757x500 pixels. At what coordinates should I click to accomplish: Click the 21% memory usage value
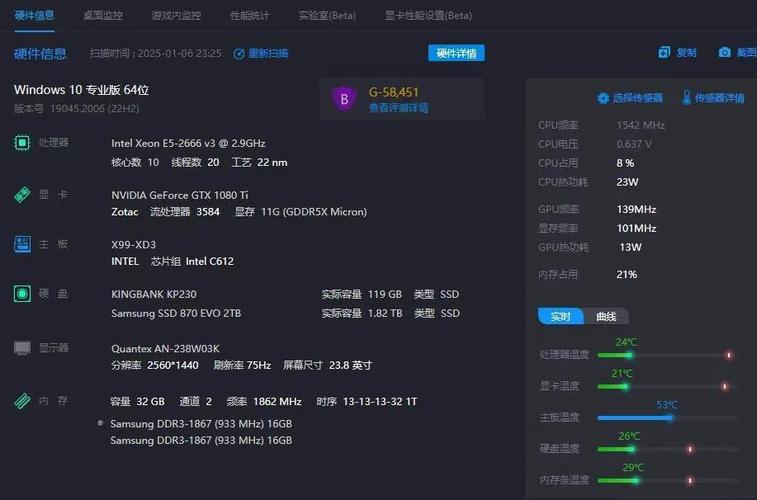coord(627,275)
